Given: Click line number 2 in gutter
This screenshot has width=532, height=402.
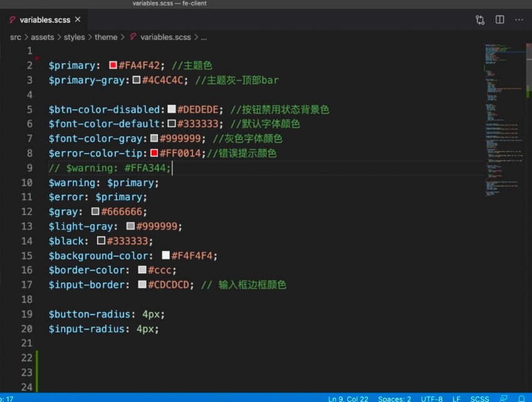Looking at the screenshot, I should pos(29,65).
